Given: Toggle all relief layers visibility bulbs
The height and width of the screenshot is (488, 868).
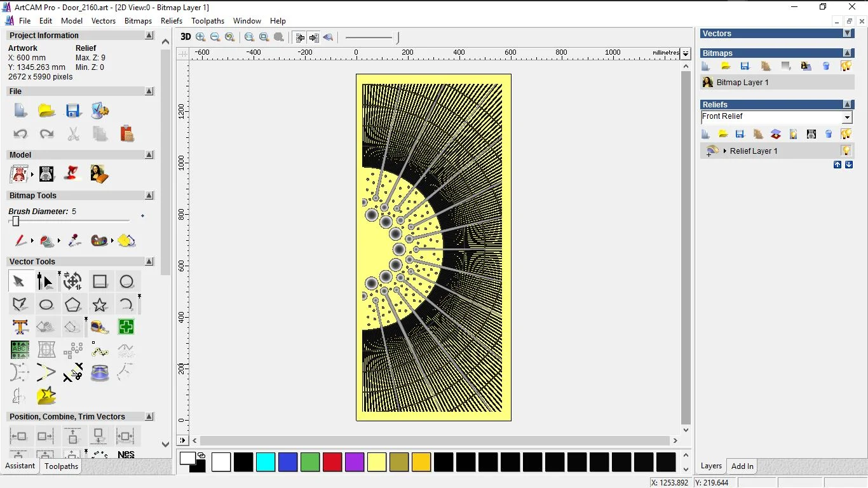Looking at the screenshot, I should 846,134.
